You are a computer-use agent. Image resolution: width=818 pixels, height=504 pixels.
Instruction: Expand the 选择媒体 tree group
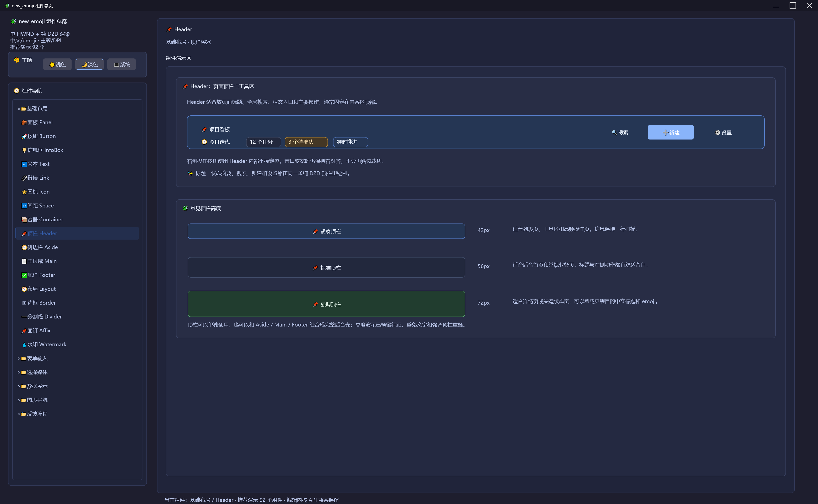coord(19,372)
